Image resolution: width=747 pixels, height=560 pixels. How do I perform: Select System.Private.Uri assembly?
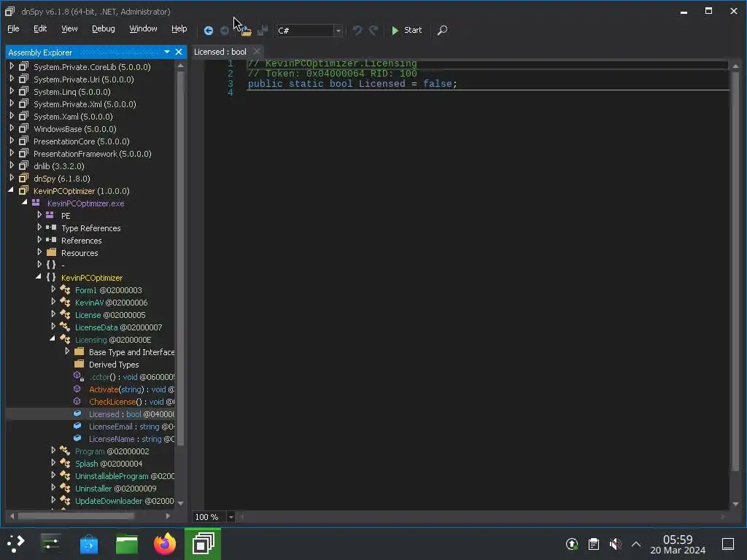pos(83,79)
